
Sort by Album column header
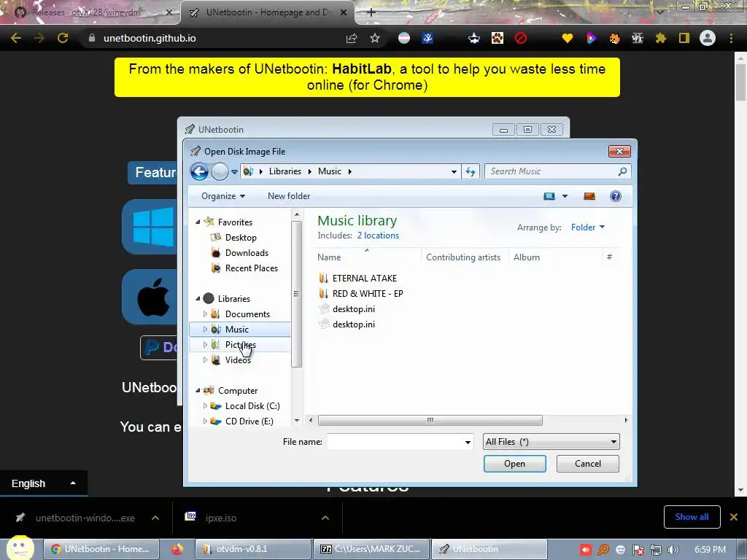555,257
